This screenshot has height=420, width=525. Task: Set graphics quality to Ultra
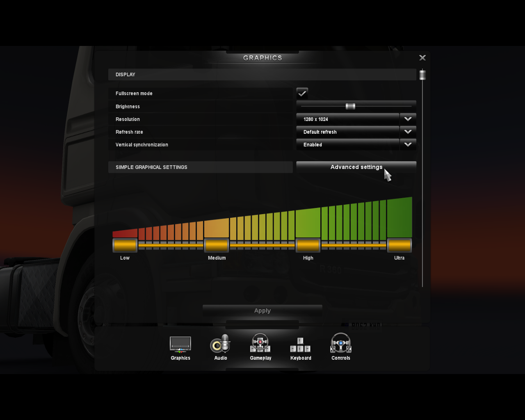pyautogui.click(x=399, y=245)
